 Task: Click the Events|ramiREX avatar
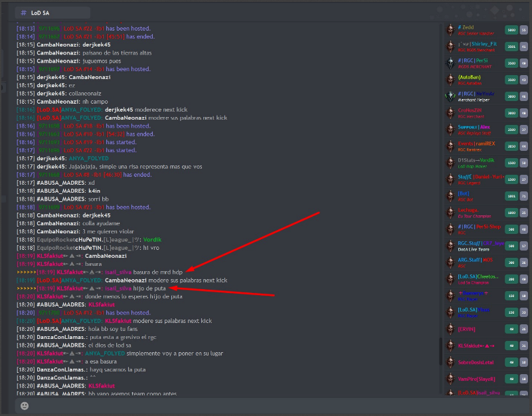[450, 146]
